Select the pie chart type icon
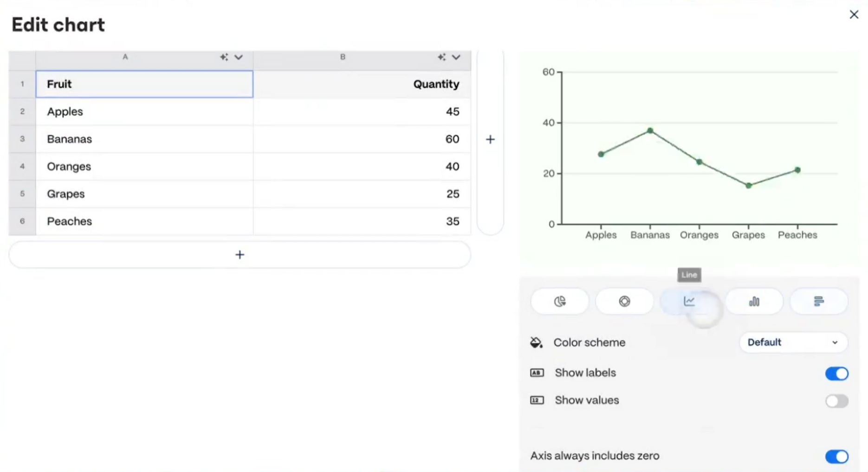The height and width of the screenshot is (472, 868). point(560,301)
